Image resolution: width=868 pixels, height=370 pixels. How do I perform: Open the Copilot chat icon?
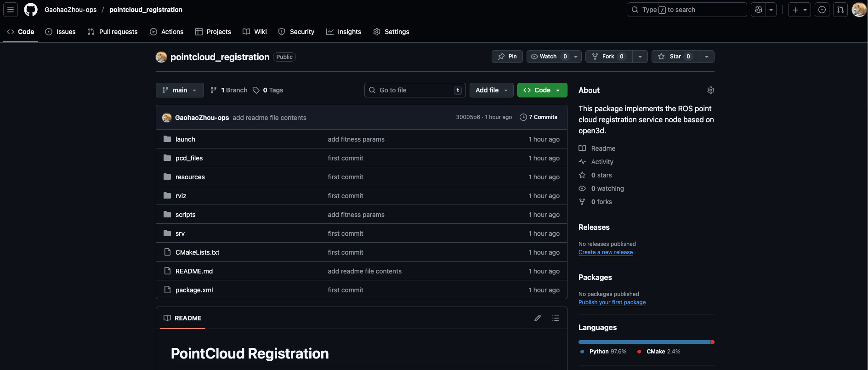pyautogui.click(x=759, y=10)
